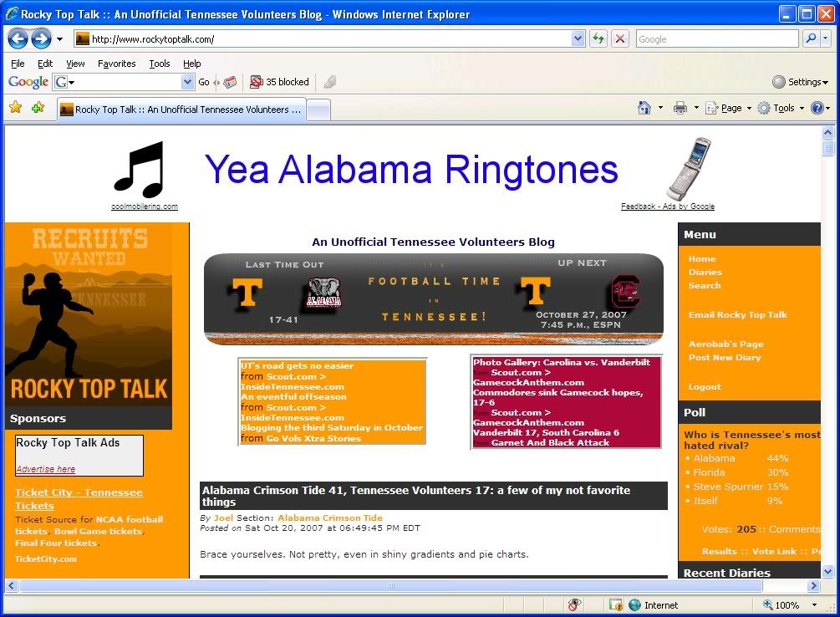
Task: Click the Google toolbar news/bookmark icon
Action: (230, 82)
